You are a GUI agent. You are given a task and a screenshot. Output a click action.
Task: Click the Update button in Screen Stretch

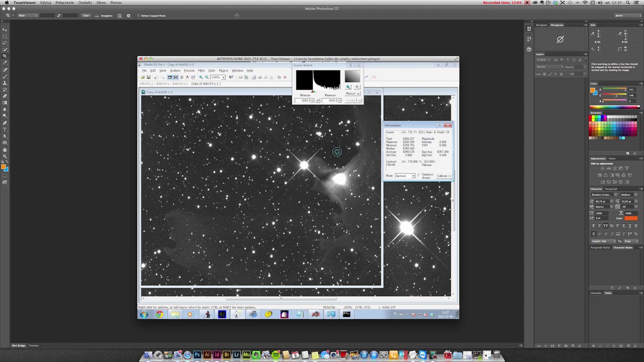click(350, 101)
